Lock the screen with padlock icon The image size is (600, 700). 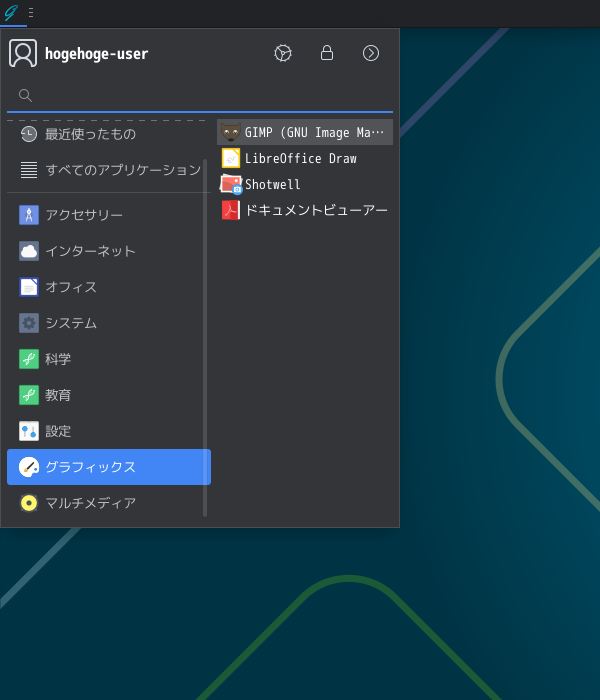coord(327,53)
